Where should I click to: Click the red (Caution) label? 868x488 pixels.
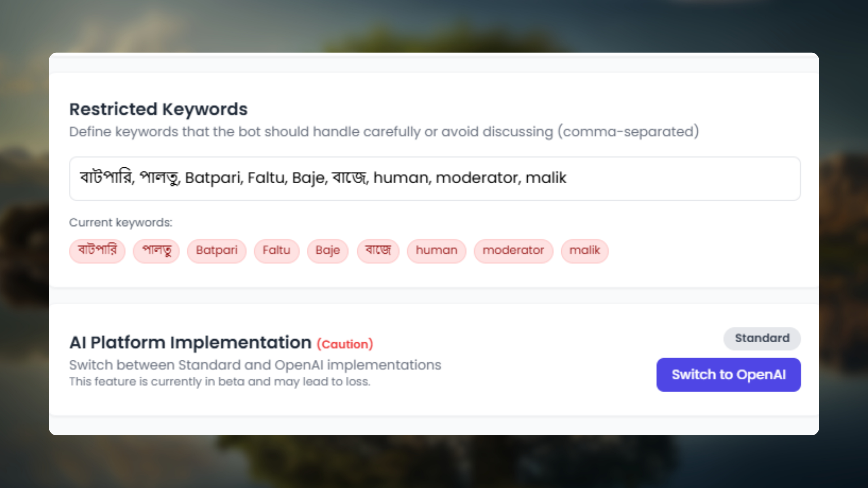(345, 344)
